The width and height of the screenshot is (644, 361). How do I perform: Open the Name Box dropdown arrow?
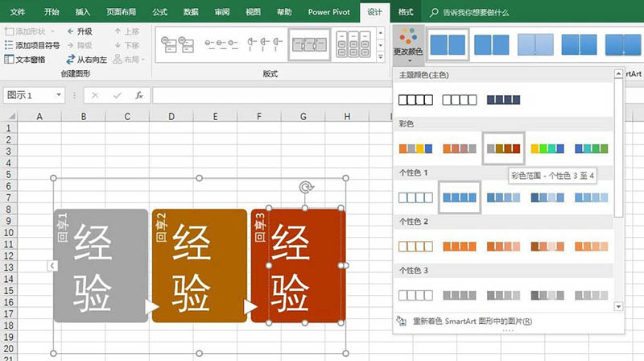click(x=59, y=95)
